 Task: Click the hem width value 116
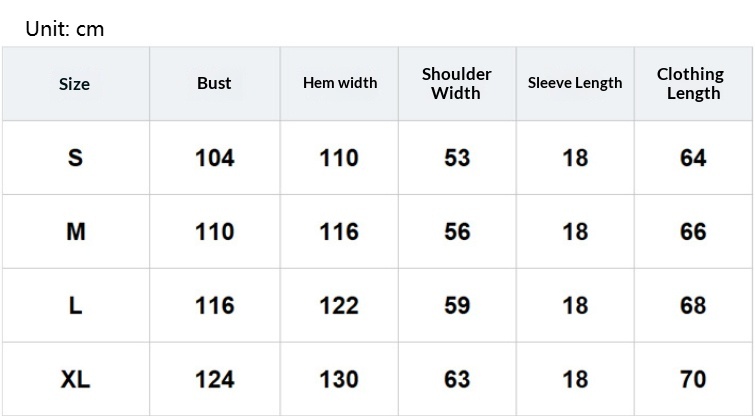tap(339, 232)
